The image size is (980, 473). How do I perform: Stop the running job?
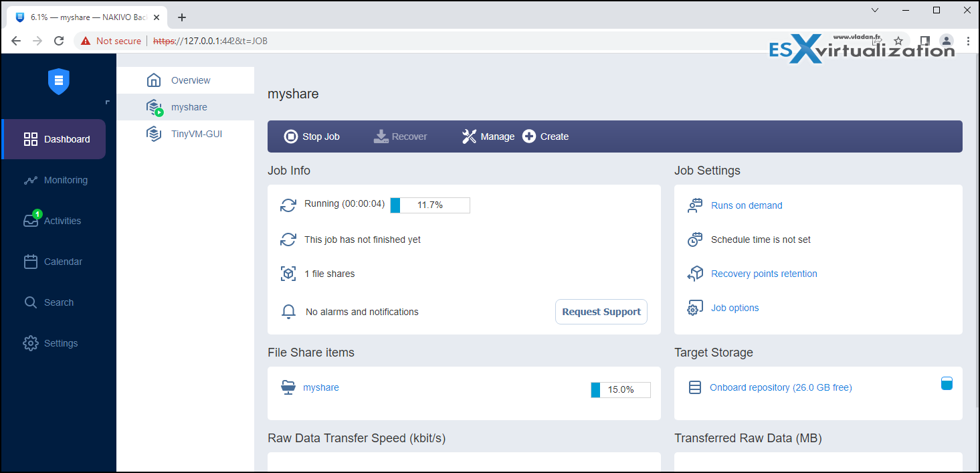click(312, 136)
